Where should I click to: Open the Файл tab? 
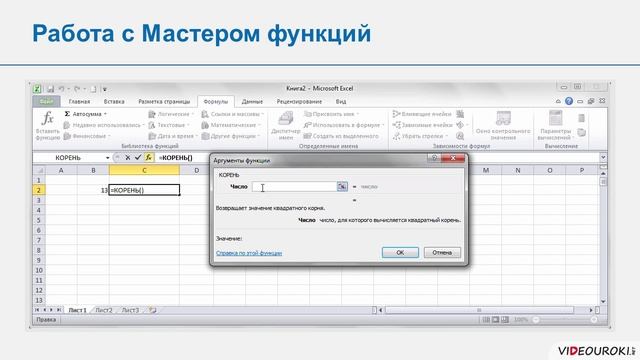46,101
